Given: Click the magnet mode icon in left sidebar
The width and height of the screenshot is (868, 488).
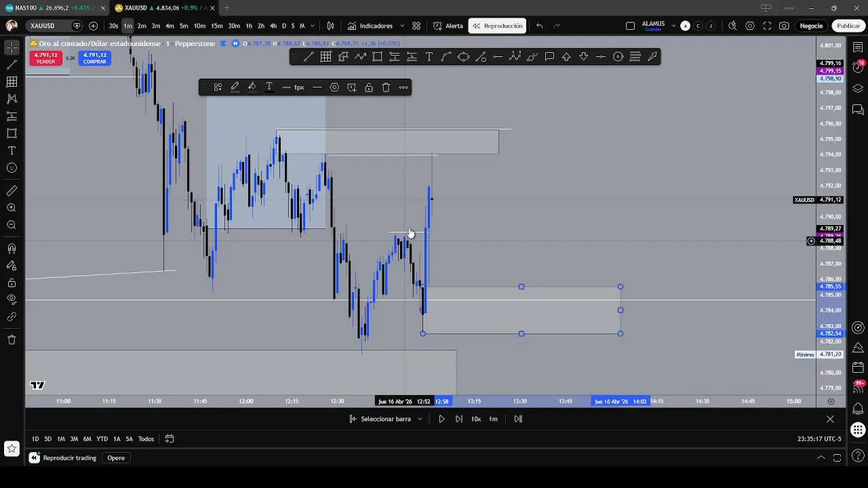Looking at the screenshot, I should point(12,248).
